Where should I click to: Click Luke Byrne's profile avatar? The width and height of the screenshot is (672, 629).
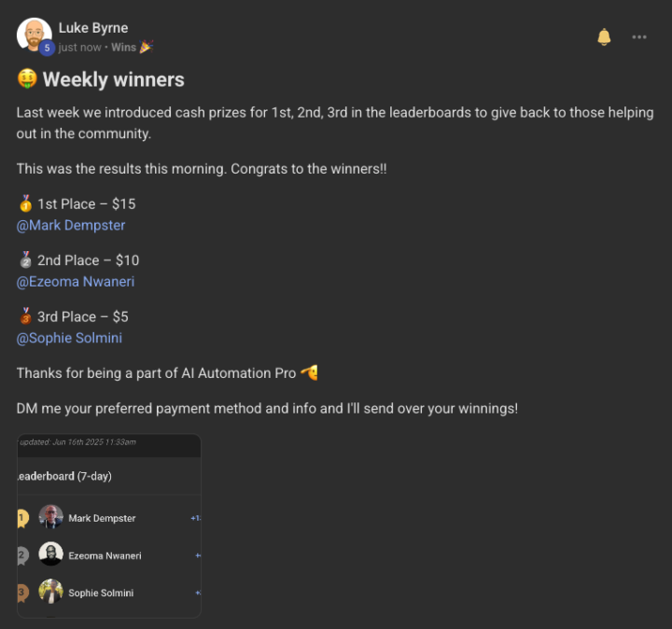pos(34,35)
